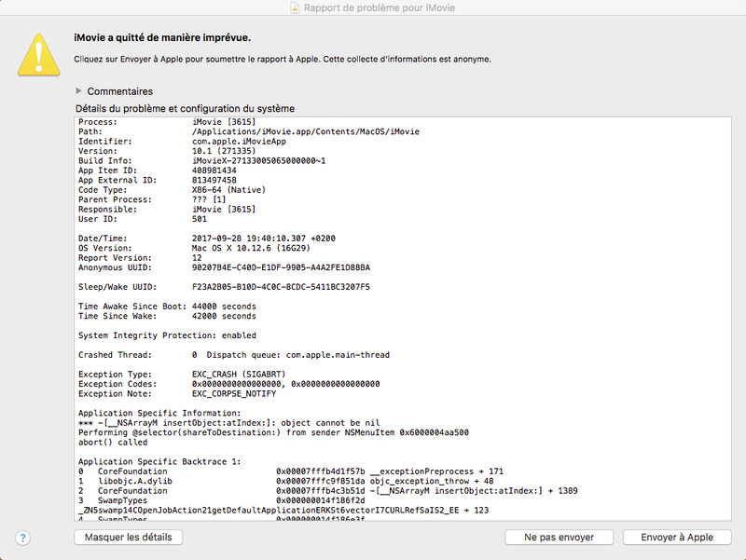Click 'object cannot be nil' error line
The height and width of the screenshot is (560, 746).
click(x=228, y=423)
